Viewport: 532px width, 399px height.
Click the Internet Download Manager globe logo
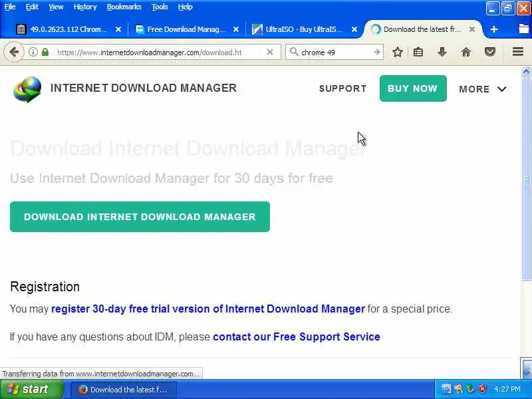27,89
